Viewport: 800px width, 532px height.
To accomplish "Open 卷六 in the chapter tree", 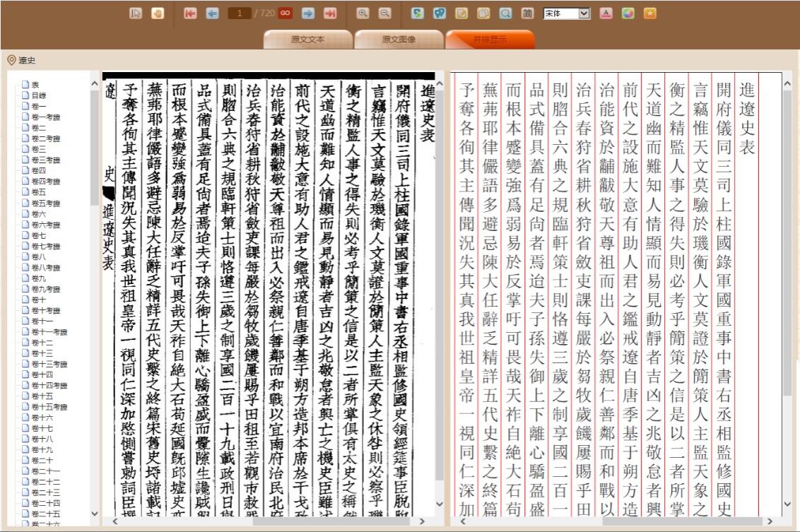I will pyautogui.click(x=39, y=213).
